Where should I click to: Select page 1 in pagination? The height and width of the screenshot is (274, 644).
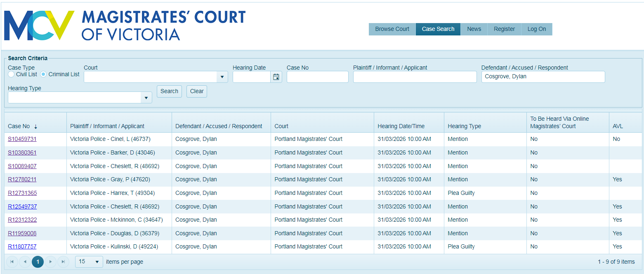(38, 262)
